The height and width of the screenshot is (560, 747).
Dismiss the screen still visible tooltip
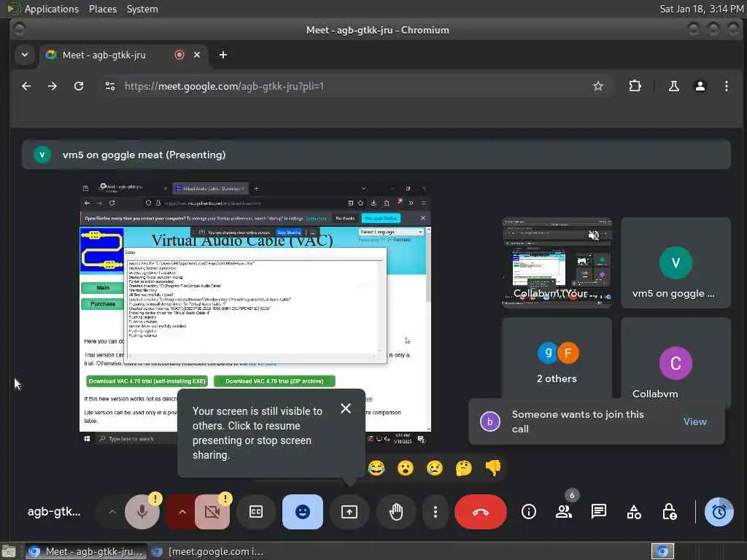coord(346,408)
